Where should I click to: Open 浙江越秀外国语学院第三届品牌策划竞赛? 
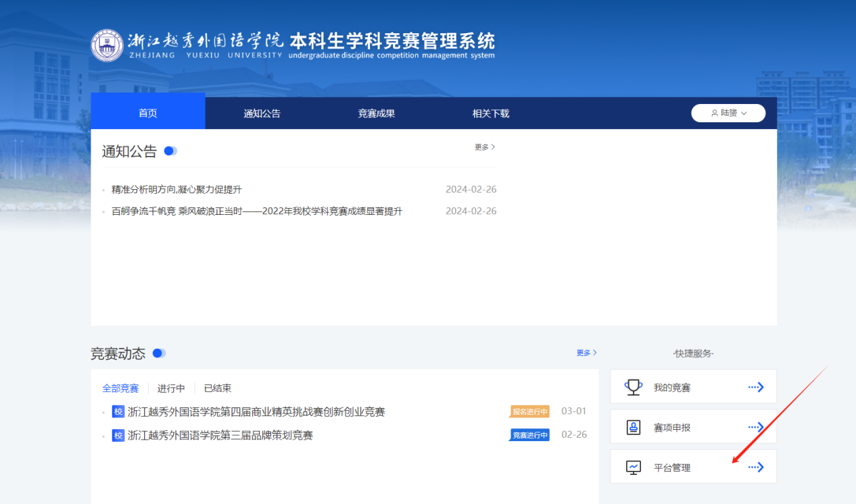click(x=220, y=436)
